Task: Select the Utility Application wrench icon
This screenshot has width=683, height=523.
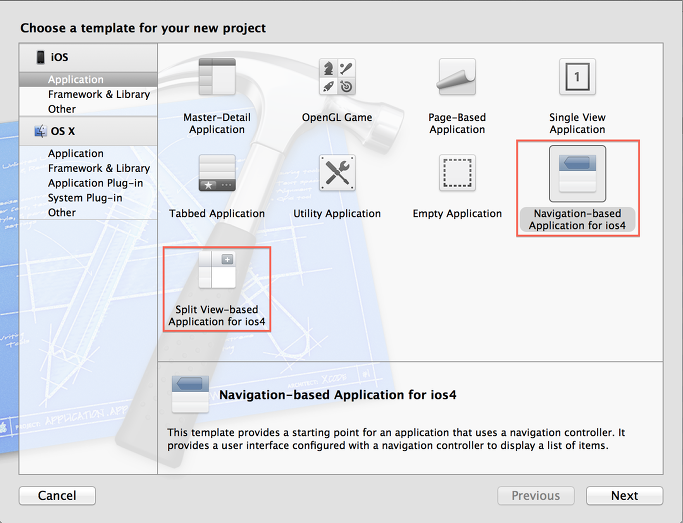Action: pos(337,173)
